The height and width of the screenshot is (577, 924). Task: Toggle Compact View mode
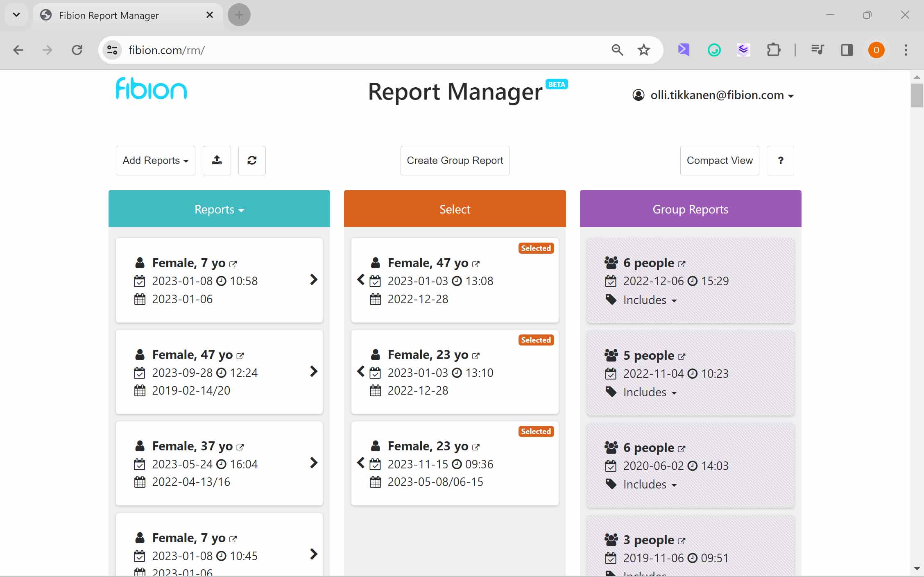[719, 160]
